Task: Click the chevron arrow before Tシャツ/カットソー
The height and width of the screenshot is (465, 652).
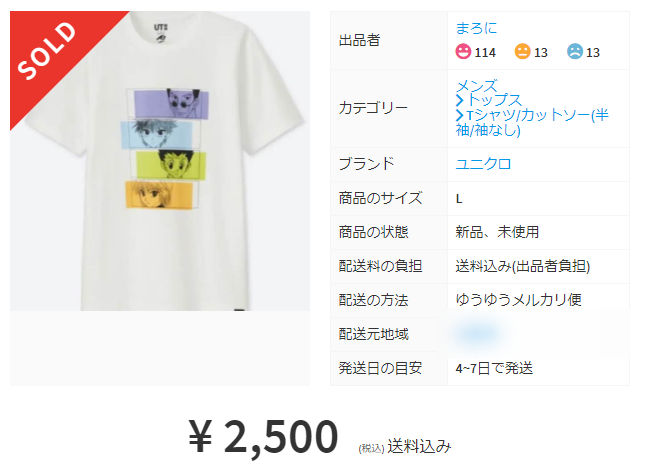Action: (459, 115)
